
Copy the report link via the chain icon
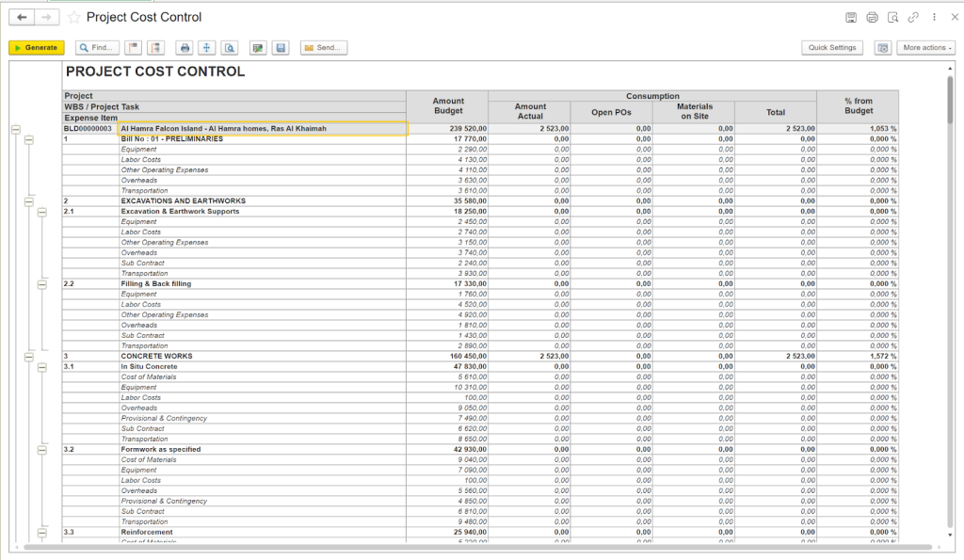point(913,17)
